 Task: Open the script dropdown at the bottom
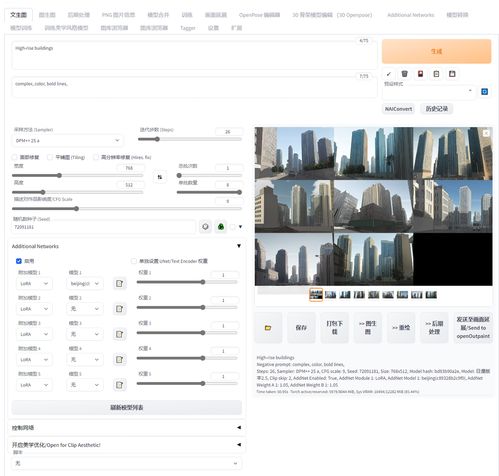[x=127, y=463]
